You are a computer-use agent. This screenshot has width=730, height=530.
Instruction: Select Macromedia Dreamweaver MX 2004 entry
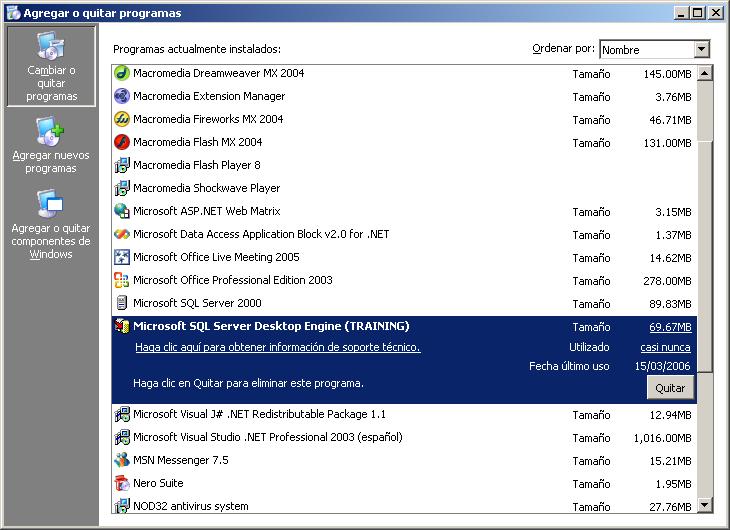[404, 74]
